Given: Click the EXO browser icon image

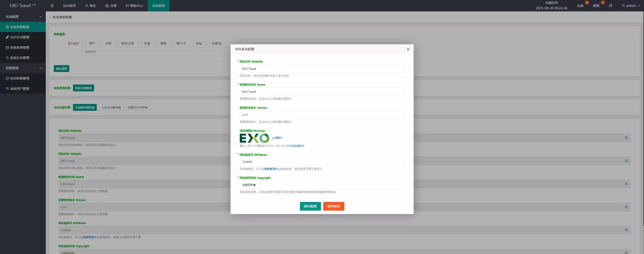Looking at the screenshot, I should click(x=254, y=138).
